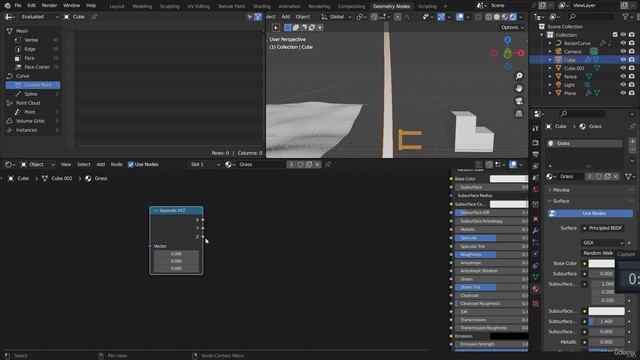640x360 pixels.
Task: Click the Principled BSDF surface button
Action: (602, 228)
